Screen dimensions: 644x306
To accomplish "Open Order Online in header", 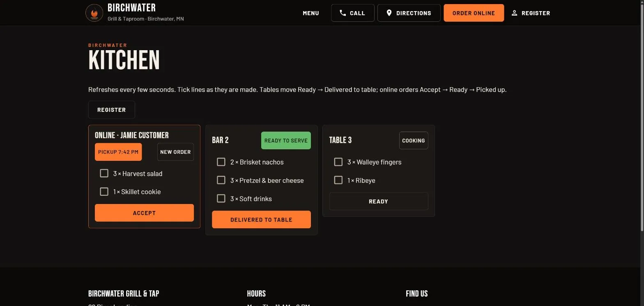I will click(474, 13).
